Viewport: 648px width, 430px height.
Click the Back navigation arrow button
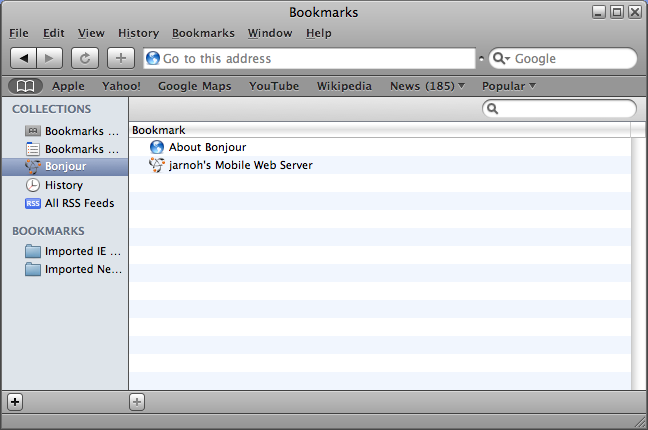pyautogui.click(x=24, y=59)
